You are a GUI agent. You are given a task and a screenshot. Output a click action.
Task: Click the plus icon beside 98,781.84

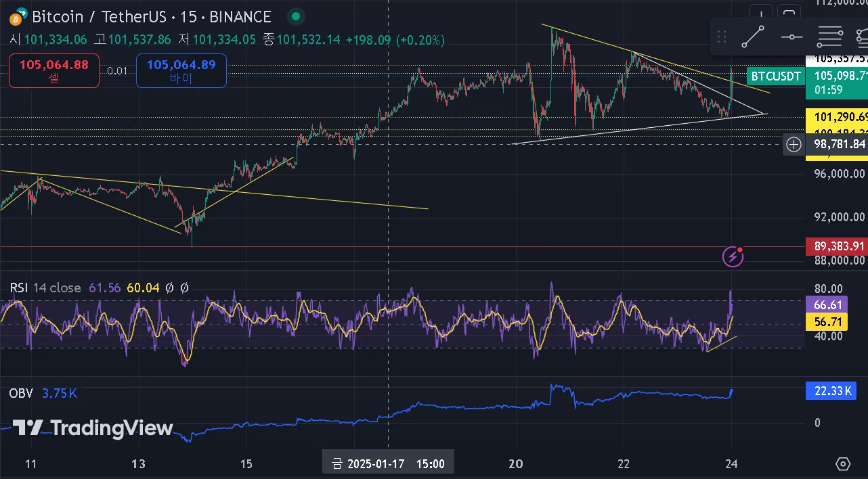pos(794,144)
